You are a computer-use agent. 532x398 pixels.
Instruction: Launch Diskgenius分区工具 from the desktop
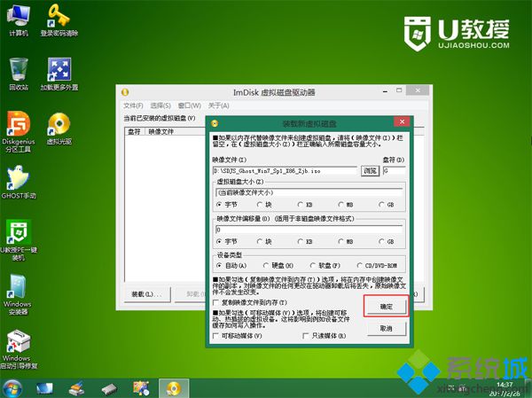pyautogui.click(x=19, y=132)
